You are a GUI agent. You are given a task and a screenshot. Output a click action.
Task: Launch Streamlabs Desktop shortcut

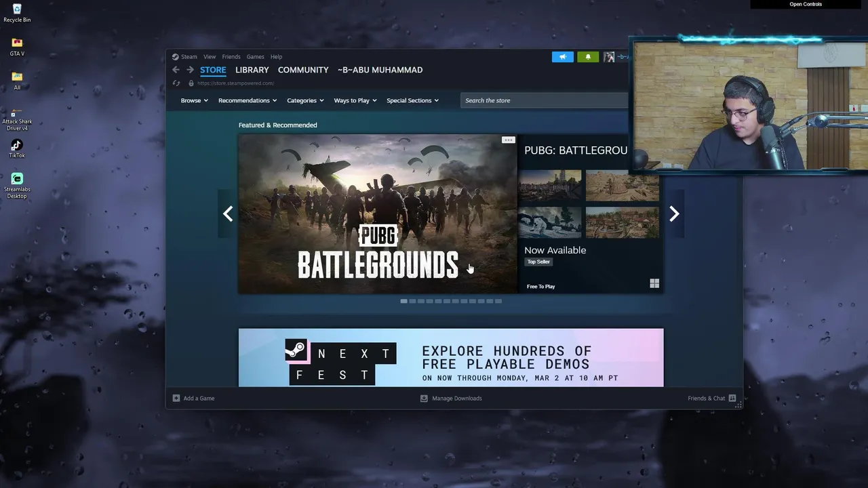pos(17,186)
